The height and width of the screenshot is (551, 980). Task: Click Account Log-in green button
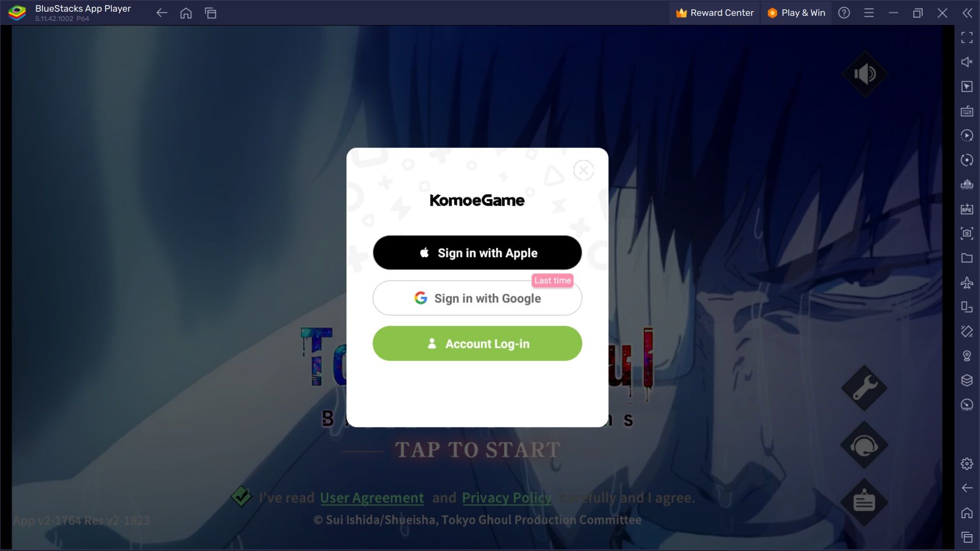click(x=477, y=343)
